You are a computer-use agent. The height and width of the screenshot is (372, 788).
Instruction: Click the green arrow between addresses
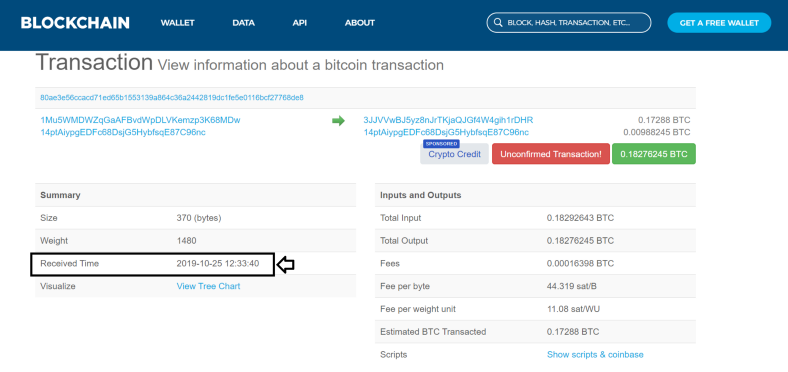[338, 121]
